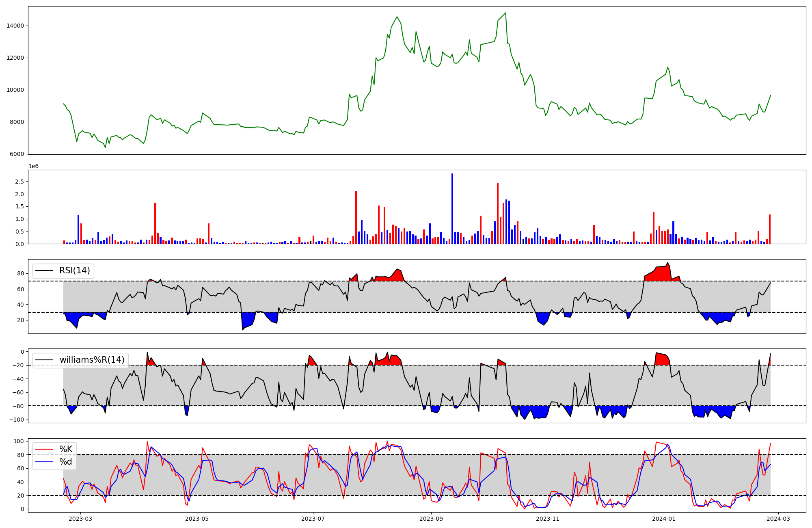Click the blue %d legend line sample
Viewport: 812px width, 528px height.
pos(45,462)
